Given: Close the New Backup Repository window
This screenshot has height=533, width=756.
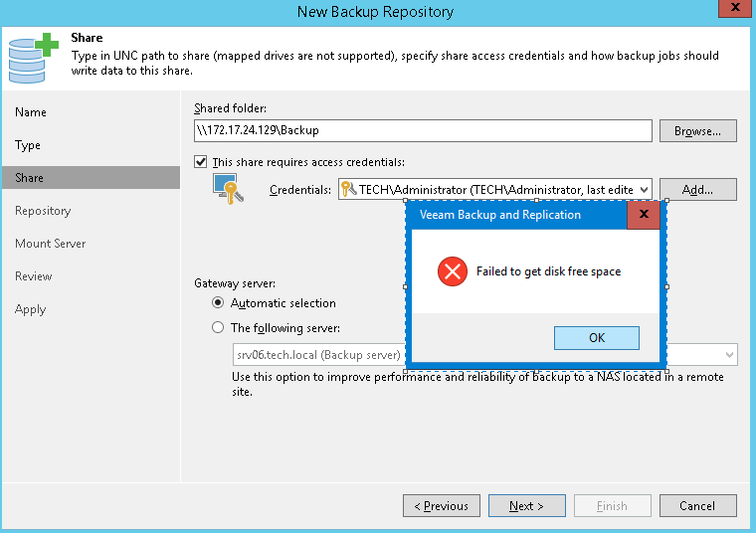Looking at the screenshot, I should click(x=732, y=12).
